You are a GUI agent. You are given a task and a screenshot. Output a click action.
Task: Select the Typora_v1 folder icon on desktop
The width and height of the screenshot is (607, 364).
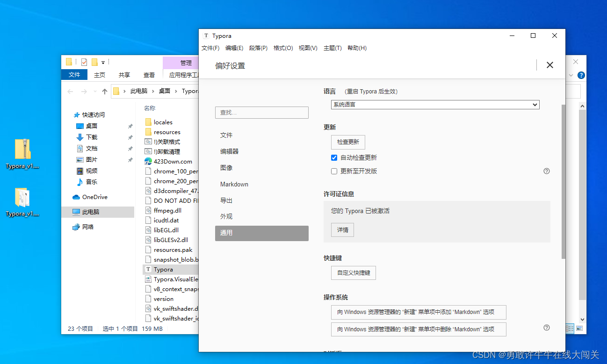click(x=22, y=198)
